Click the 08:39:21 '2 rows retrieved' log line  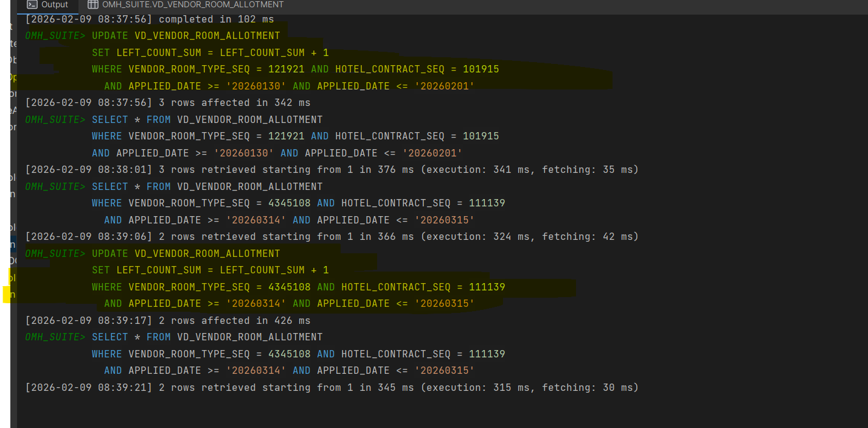[x=332, y=388]
